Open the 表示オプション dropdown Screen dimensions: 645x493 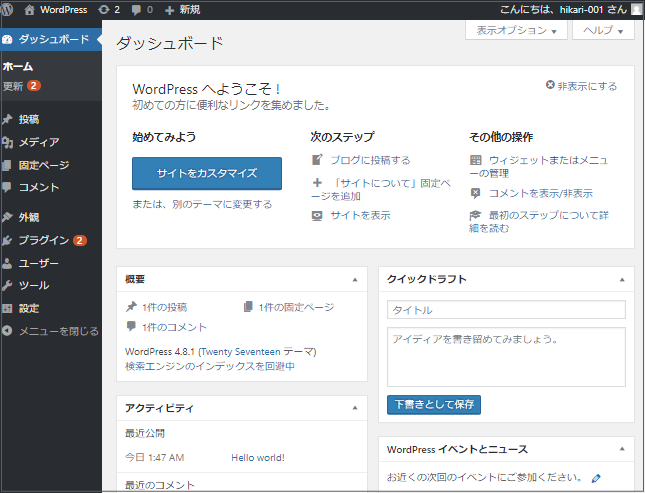tap(516, 30)
